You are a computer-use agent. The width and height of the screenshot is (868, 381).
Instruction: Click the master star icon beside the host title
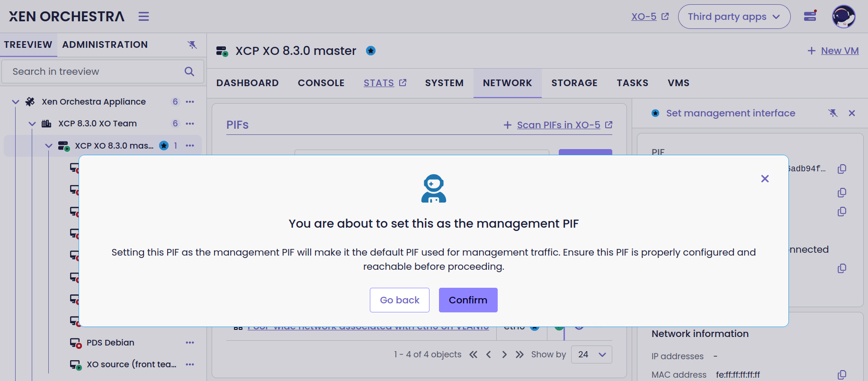pos(371,51)
